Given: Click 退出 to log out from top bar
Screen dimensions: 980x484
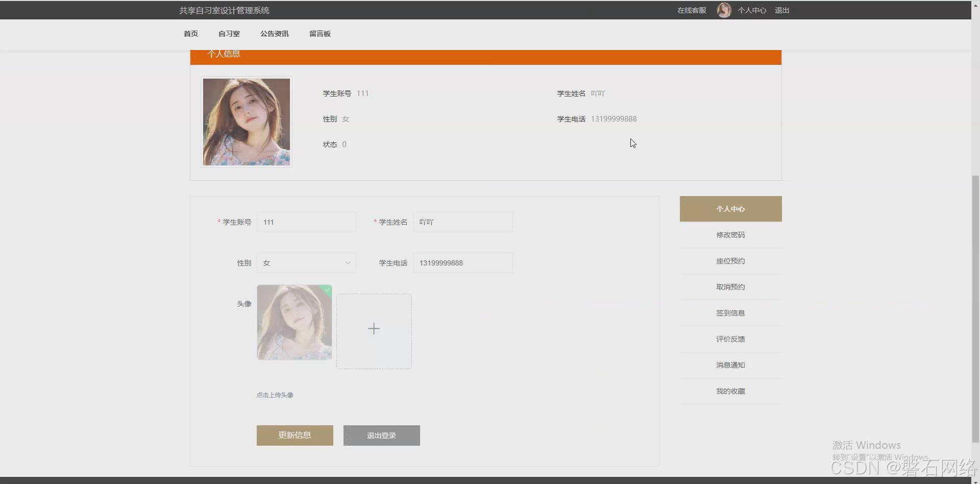Looking at the screenshot, I should click(x=782, y=10).
